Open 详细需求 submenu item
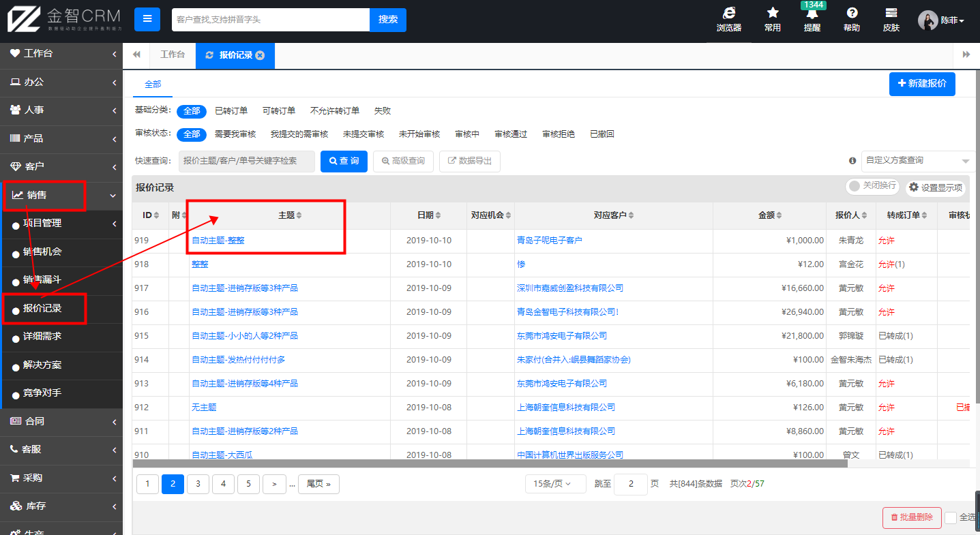980x535 pixels. pyautogui.click(x=61, y=337)
